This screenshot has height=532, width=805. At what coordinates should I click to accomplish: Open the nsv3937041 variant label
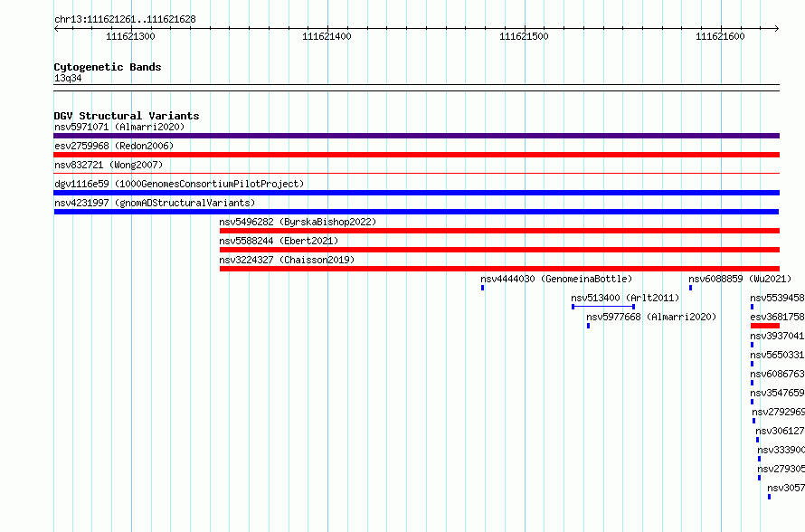click(x=777, y=336)
